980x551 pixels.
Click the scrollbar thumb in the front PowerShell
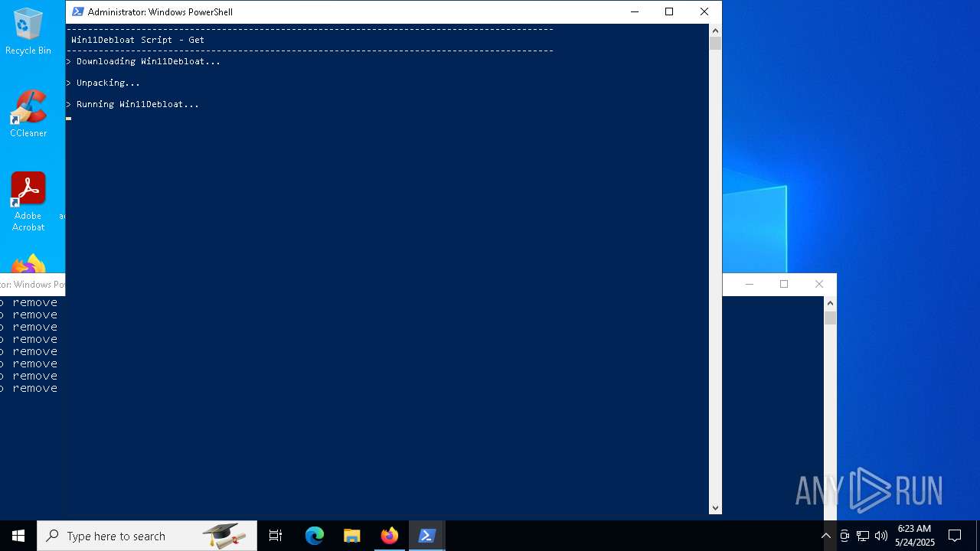pyautogui.click(x=715, y=44)
